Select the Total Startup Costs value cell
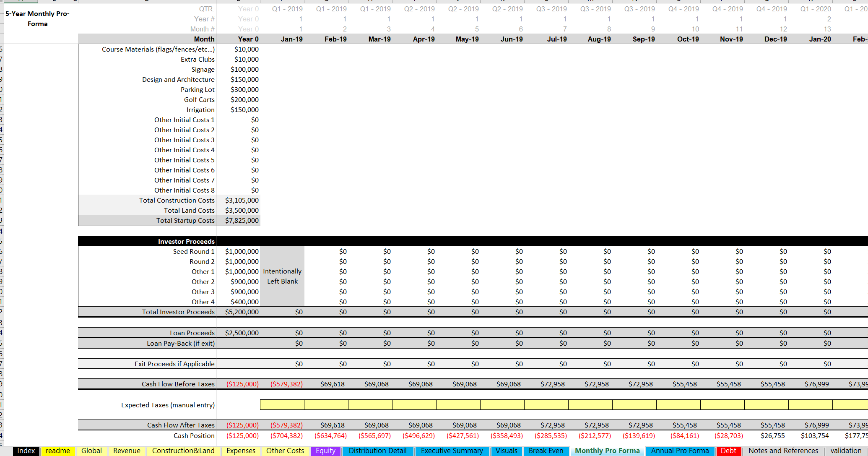Viewport: 868px width, 456px height. tap(242, 220)
